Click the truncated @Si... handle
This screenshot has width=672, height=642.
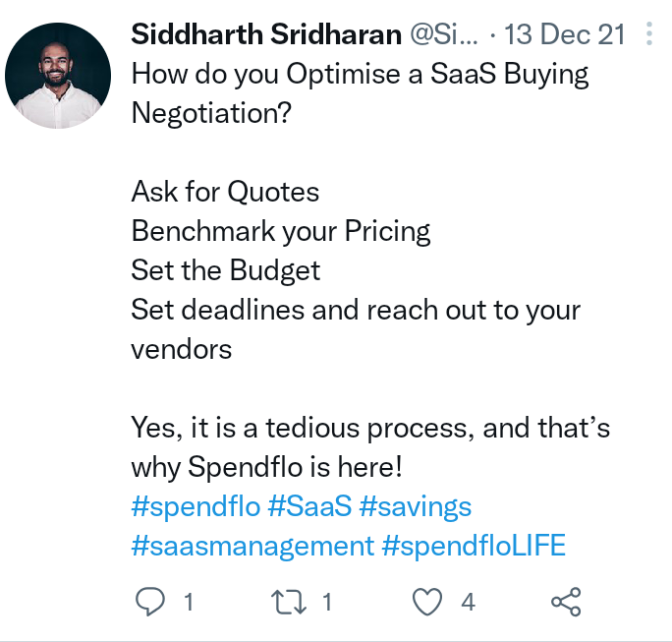pos(443,34)
